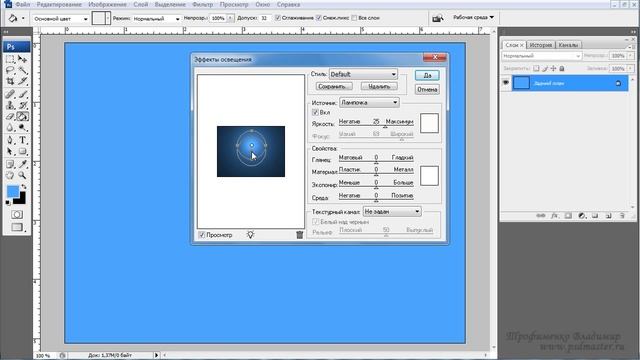This screenshot has height=360, width=640.
Task: Select the Magic Wand tool
Action: 22,70
